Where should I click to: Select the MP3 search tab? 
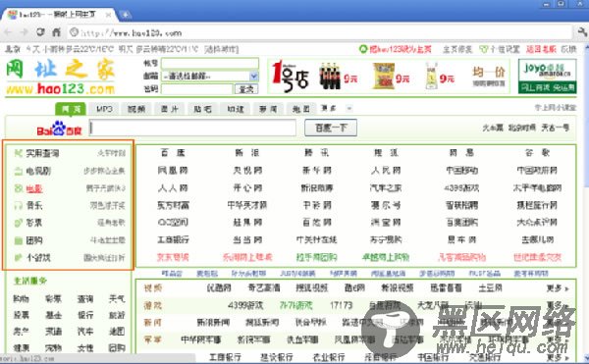tap(104, 109)
